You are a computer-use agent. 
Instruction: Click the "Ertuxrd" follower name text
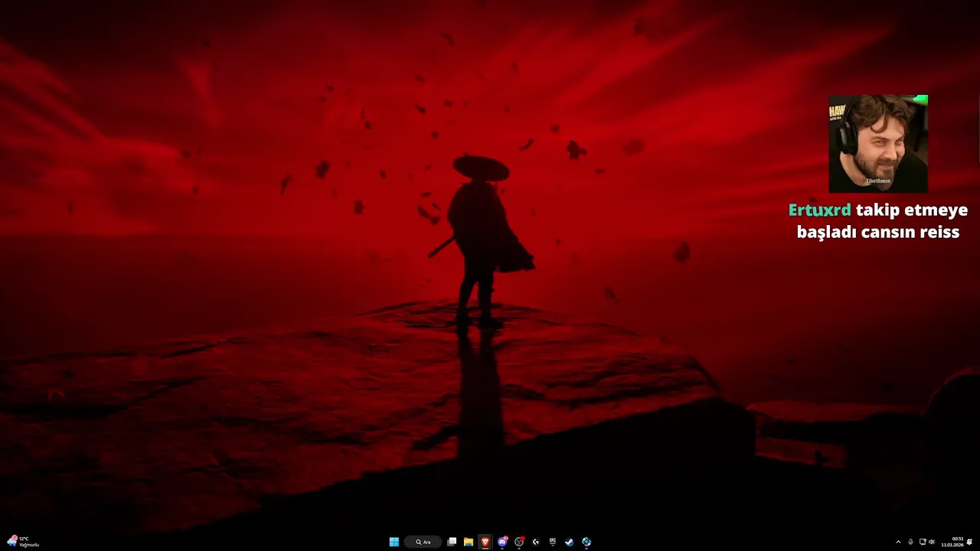pyautogui.click(x=819, y=210)
